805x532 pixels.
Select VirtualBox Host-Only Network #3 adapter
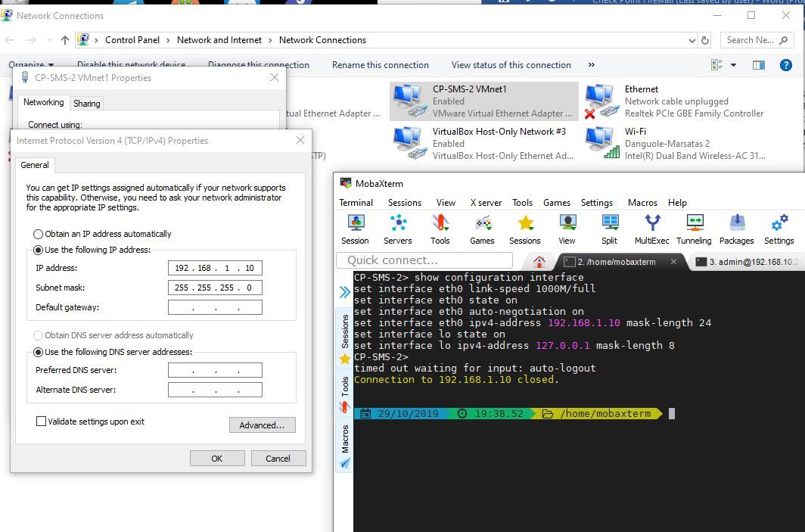[484, 143]
